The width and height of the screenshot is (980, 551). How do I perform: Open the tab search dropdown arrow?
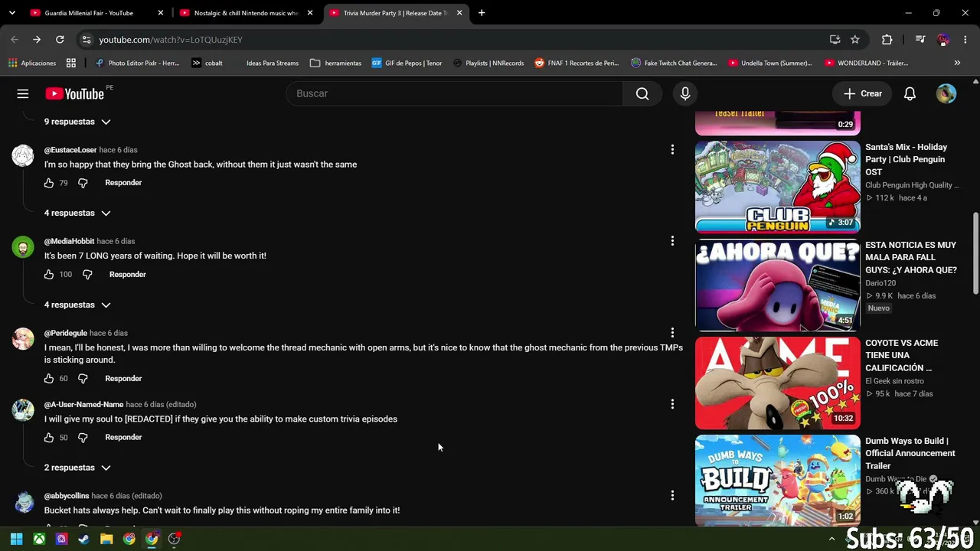[x=12, y=13]
